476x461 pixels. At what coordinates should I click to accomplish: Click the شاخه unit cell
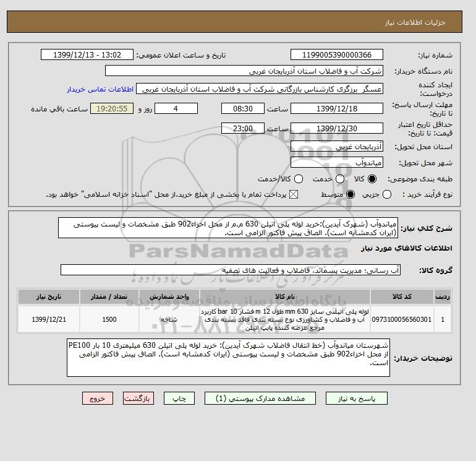(169, 319)
